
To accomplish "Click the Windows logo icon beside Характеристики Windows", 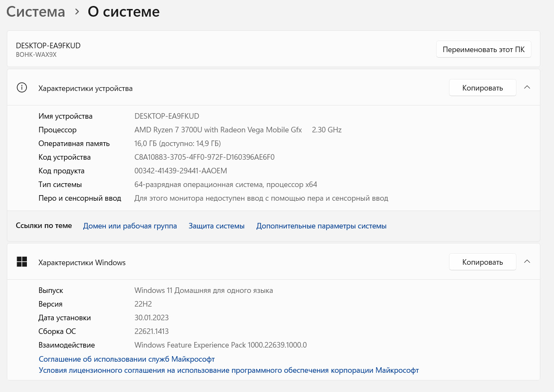I will coord(22,262).
